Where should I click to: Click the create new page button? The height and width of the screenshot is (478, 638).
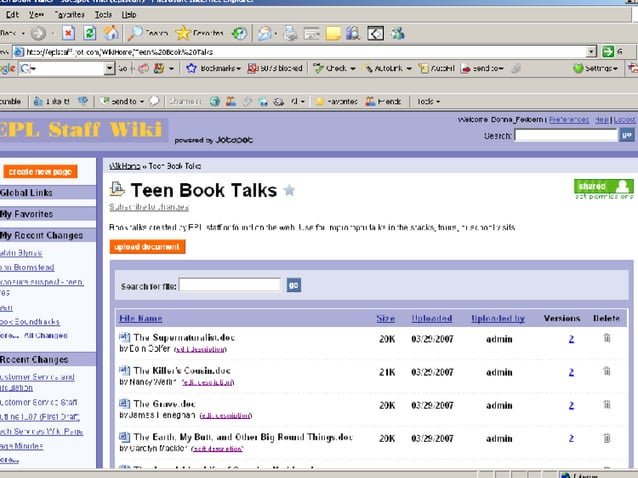[40, 172]
